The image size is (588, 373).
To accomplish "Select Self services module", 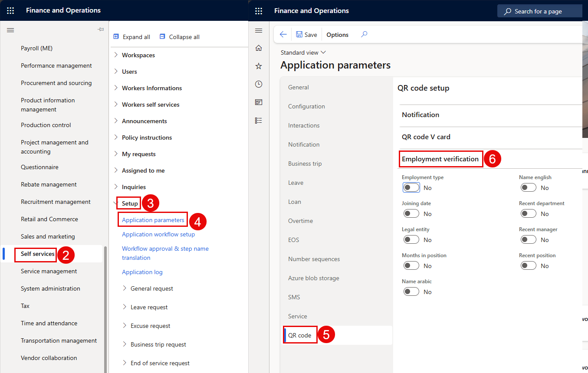I will [x=38, y=254].
